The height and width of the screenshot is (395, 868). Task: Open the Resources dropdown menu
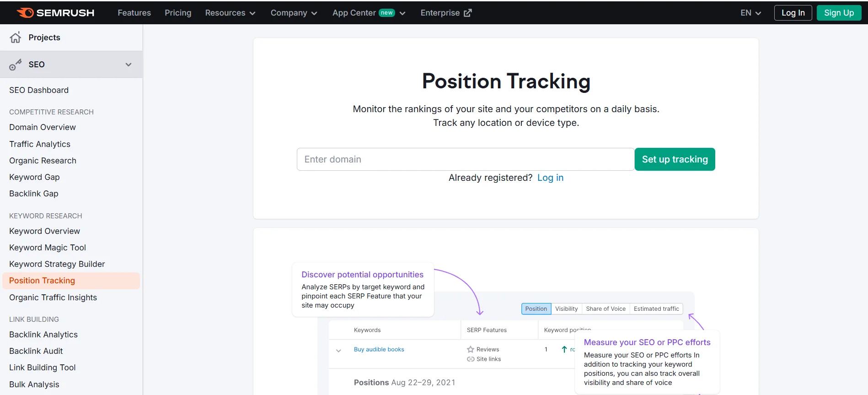pos(230,13)
